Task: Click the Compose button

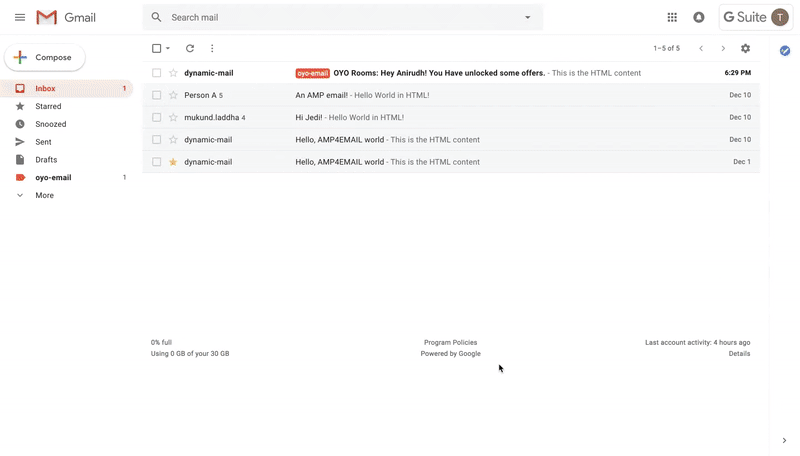Action: [x=45, y=58]
